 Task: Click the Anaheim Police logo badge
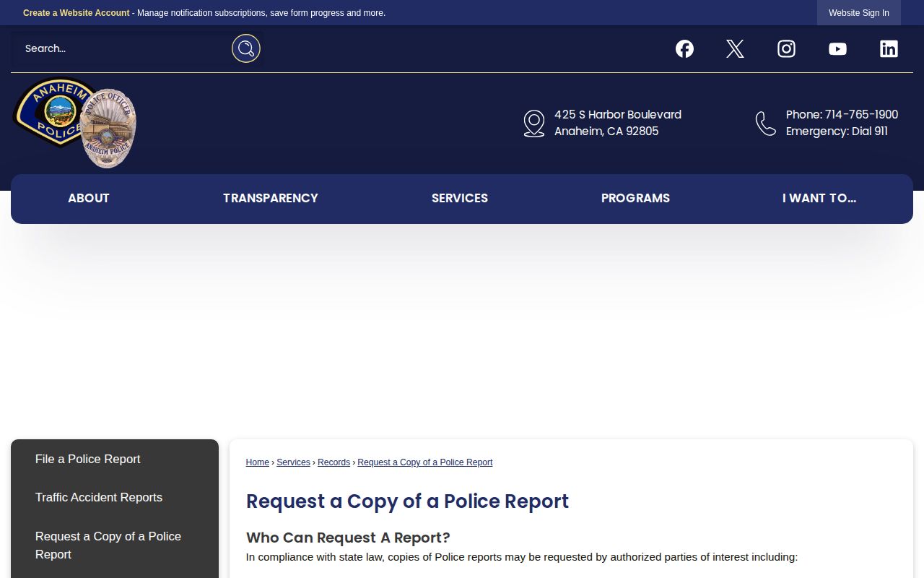coord(75,123)
